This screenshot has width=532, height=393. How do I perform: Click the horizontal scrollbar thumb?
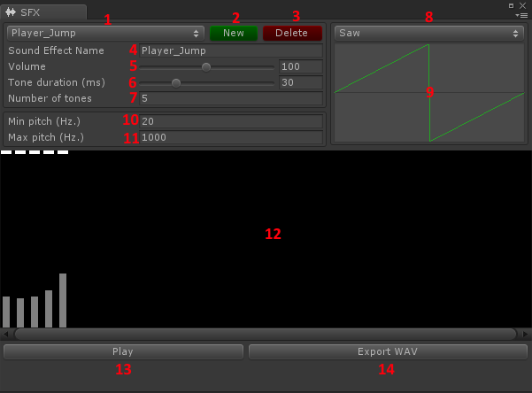tap(266, 335)
